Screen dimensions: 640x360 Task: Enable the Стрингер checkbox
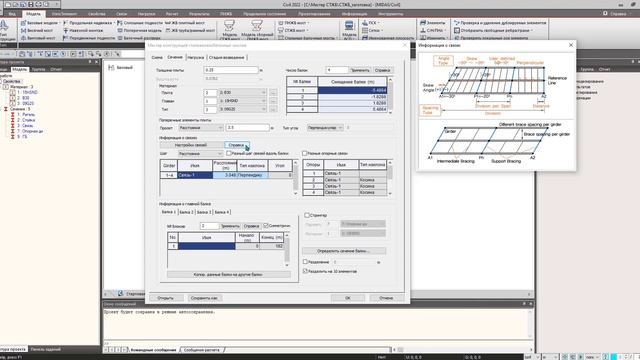307,215
